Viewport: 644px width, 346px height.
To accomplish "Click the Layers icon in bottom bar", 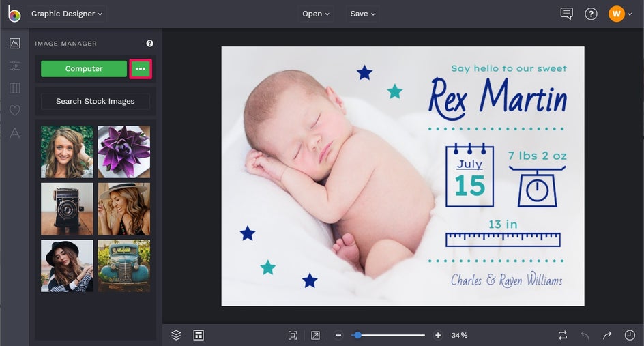I will pyautogui.click(x=176, y=335).
